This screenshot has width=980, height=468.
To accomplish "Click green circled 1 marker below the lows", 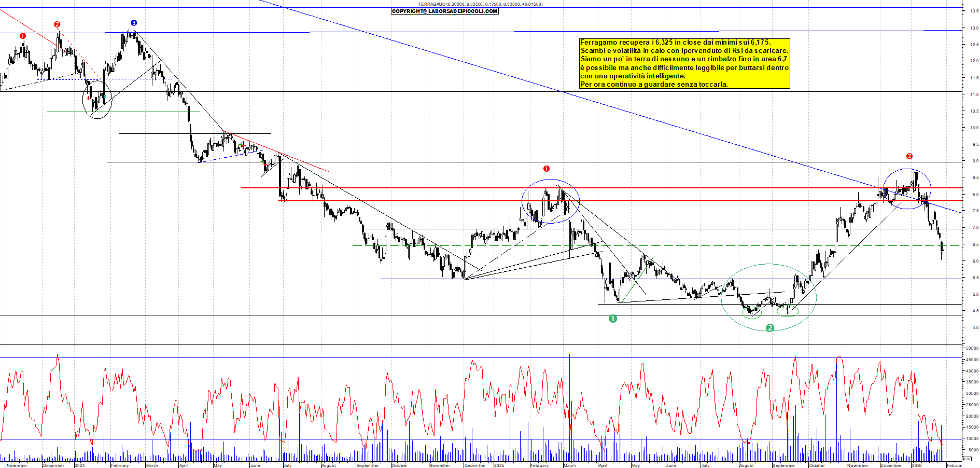I will [x=612, y=319].
